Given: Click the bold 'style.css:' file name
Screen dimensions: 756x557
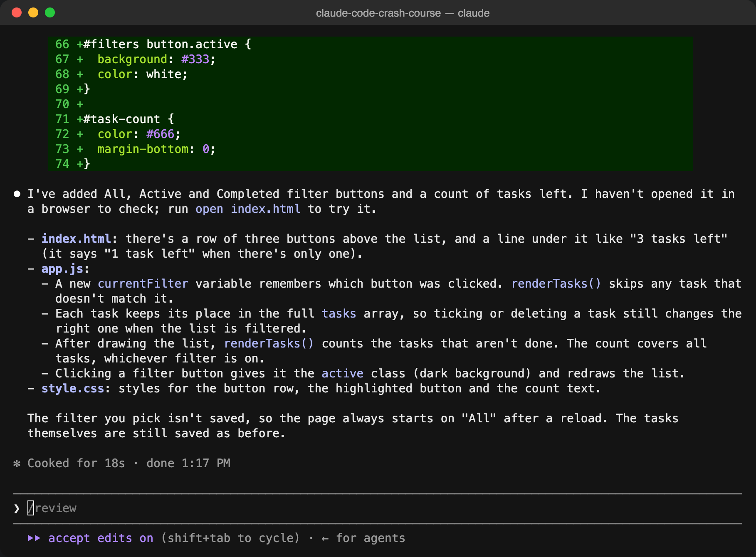Looking at the screenshot, I should pos(76,388).
